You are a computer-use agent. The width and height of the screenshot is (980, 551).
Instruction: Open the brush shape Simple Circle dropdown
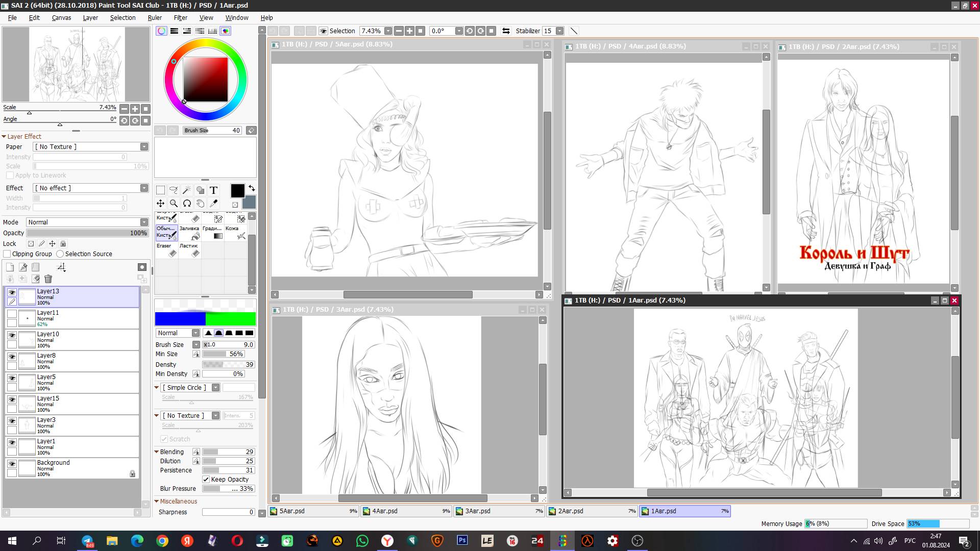215,387
